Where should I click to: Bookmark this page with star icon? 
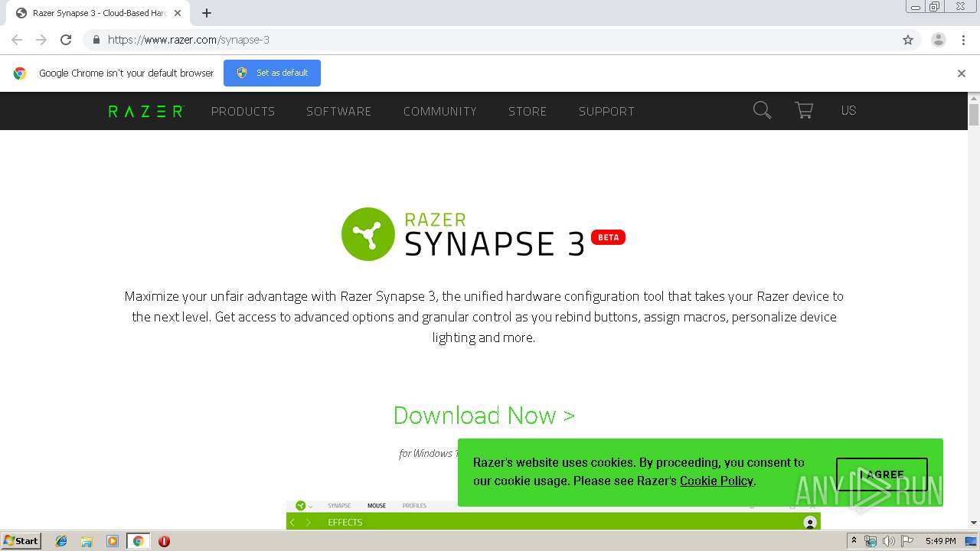pyautogui.click(x=908, y=40)
